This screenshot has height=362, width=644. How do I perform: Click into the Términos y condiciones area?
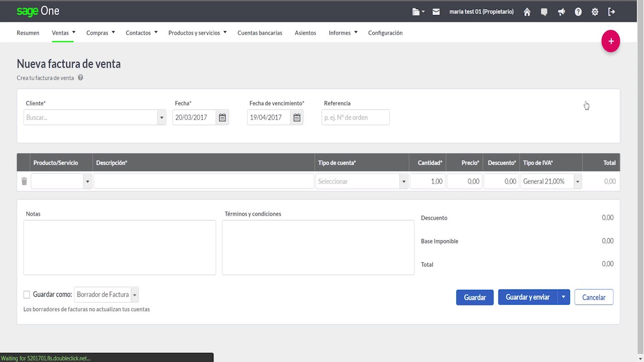pos(318,247)
